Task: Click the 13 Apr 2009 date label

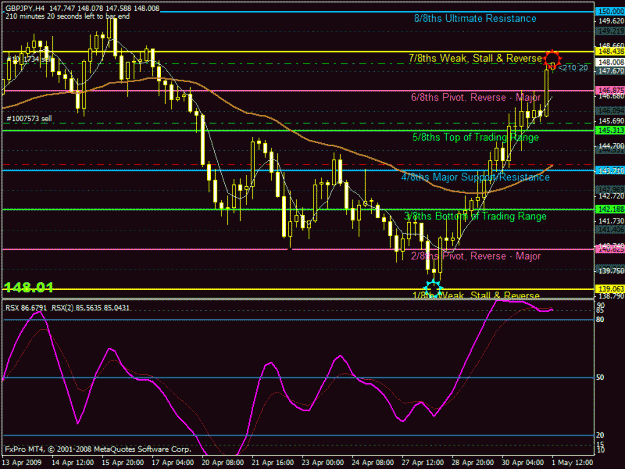Action: click(x=22, y=463)
